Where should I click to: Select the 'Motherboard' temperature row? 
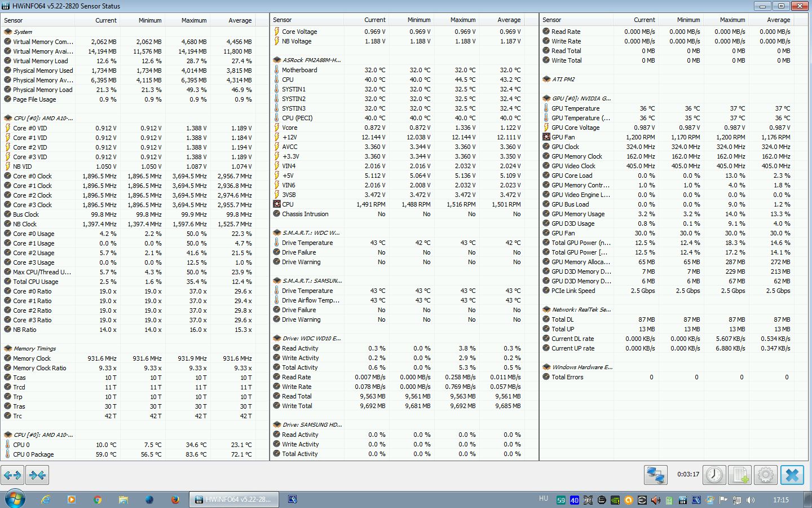(404, 70)
